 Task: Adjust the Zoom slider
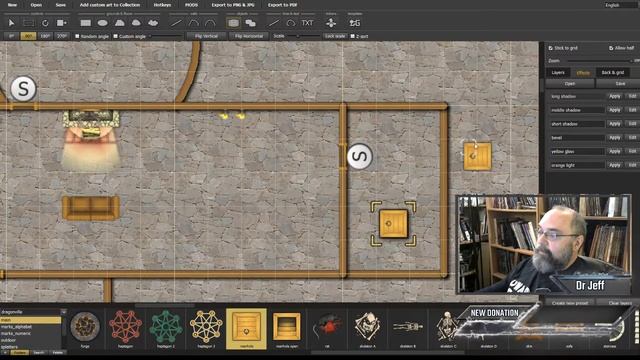click(x=601, y=61)
